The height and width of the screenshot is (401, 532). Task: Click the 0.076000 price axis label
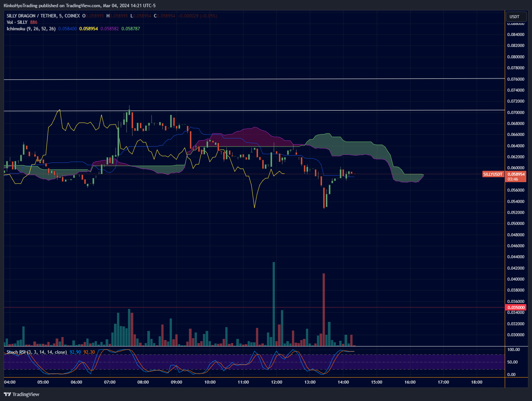516,79
